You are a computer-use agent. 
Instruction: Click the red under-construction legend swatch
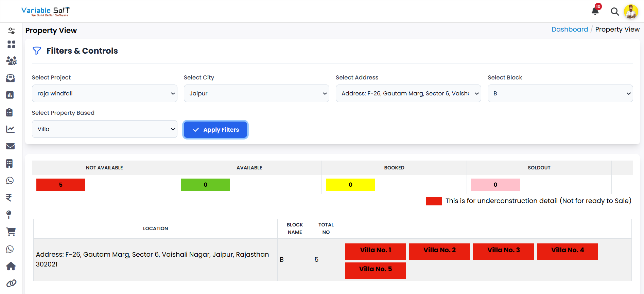(x=434, y=201)
